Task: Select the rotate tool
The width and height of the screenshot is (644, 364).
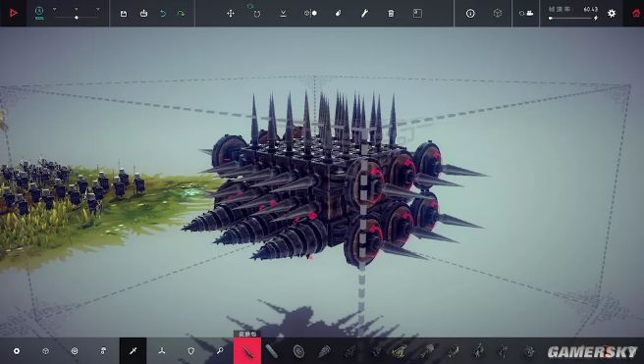Action: click(257, 14)
